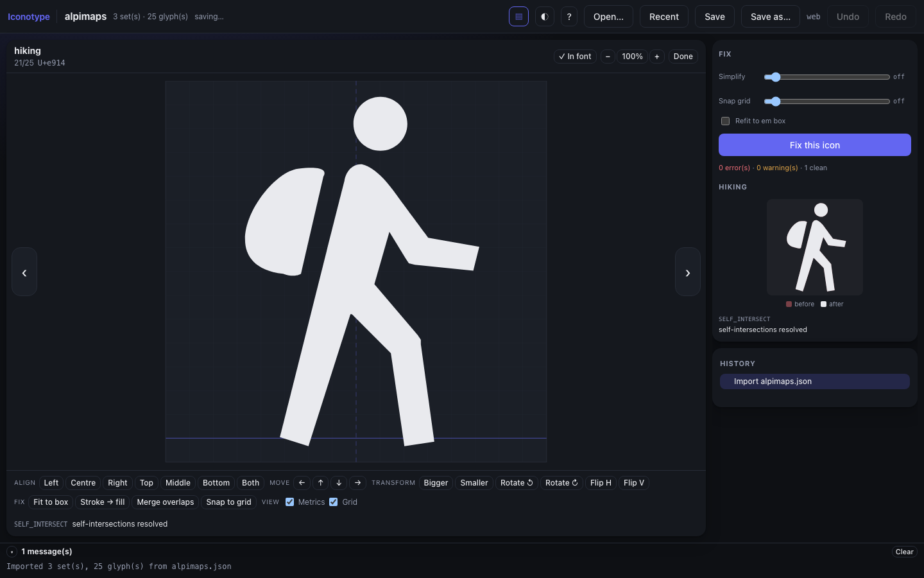
Task: Move glyph right with the right arrow
Action: pos(357,483)
